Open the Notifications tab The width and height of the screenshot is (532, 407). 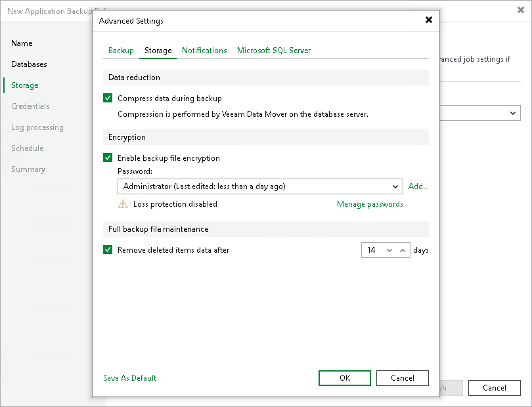[x=204, y=50]
